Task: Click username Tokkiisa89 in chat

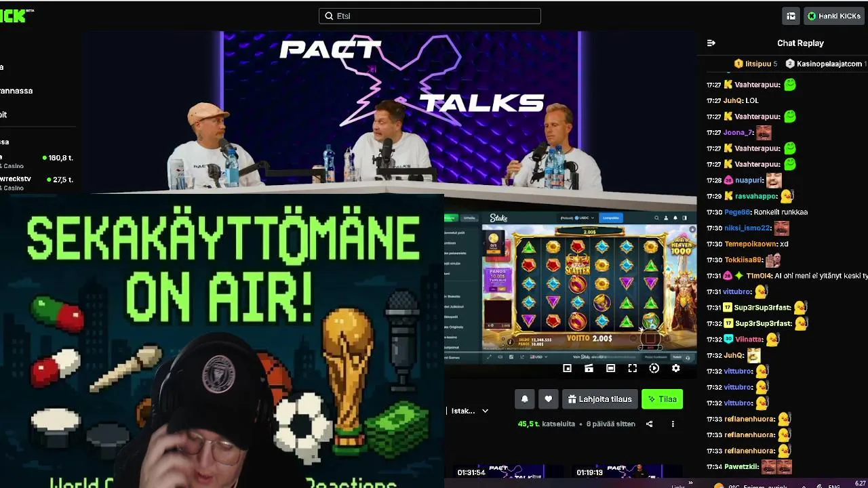Action: pos(743,260)
